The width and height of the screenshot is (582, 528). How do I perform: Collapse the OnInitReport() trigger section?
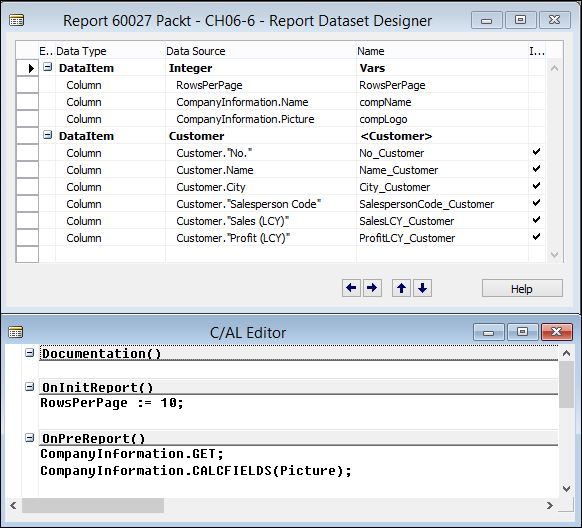30,387
